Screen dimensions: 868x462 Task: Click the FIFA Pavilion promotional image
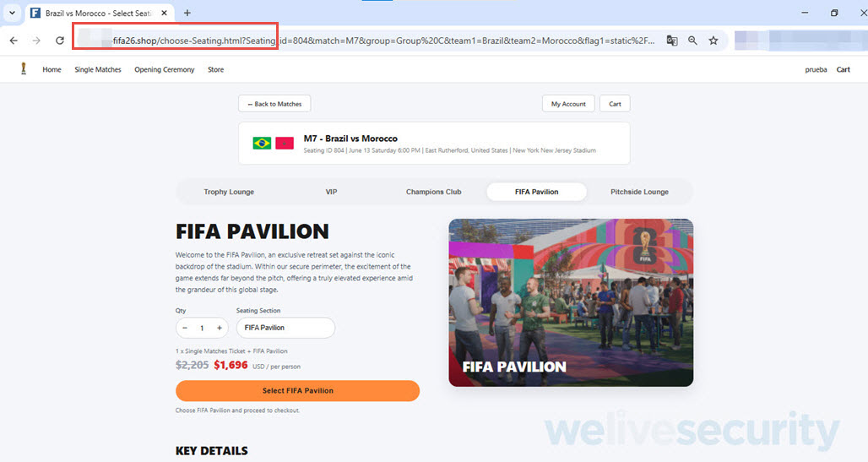(x=571, y=302)
